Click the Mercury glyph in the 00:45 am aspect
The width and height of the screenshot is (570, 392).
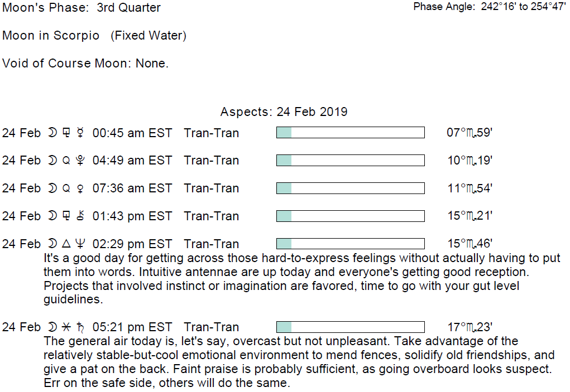pyautogui.click(x=80, y=133)
